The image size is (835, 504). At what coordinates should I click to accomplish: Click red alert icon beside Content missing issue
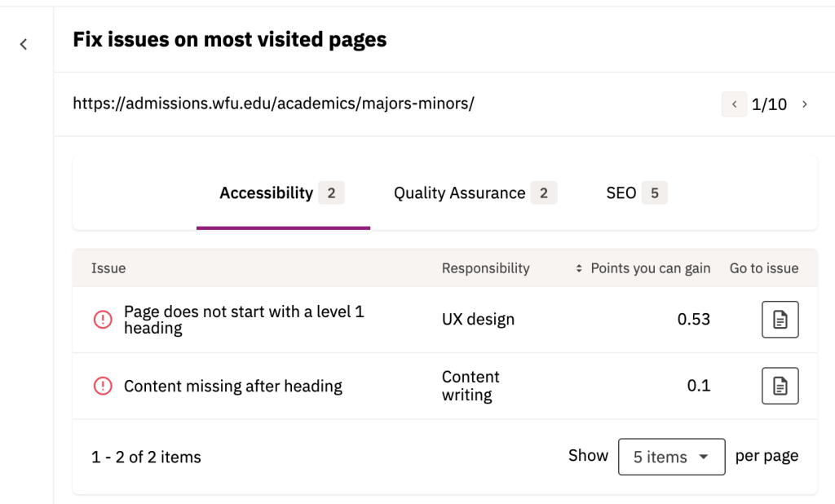click(103, 386)
